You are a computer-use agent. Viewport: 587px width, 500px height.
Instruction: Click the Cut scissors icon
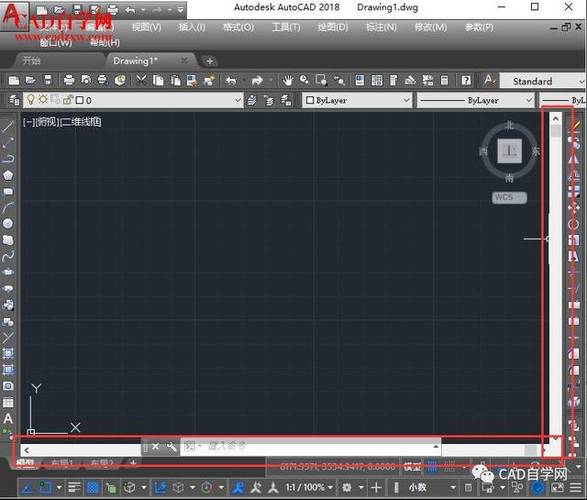click(x=142, y=80)
